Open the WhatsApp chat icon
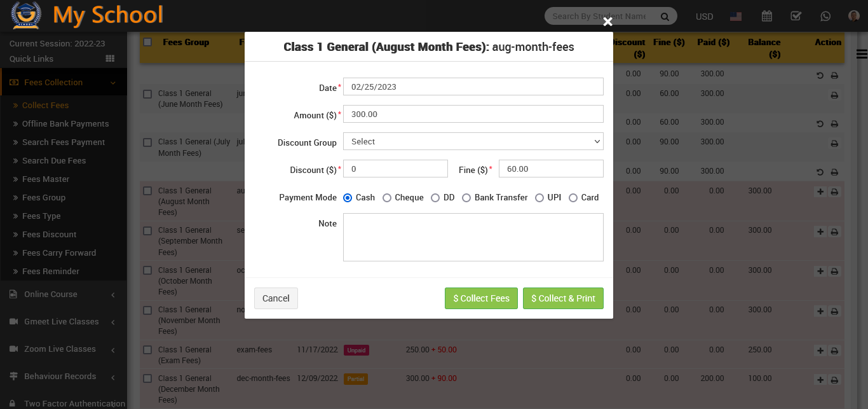Screen dimensions: 868x409 click(825, 17)
